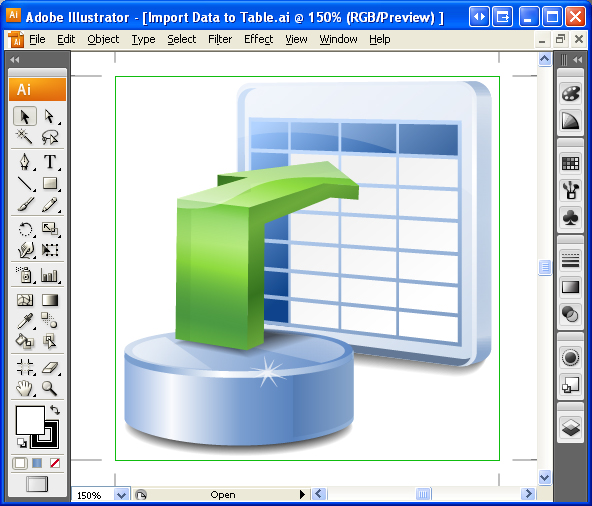Select the Gradient tool
The height and width of the screenshot is (506, 592).
pos(50,300)
